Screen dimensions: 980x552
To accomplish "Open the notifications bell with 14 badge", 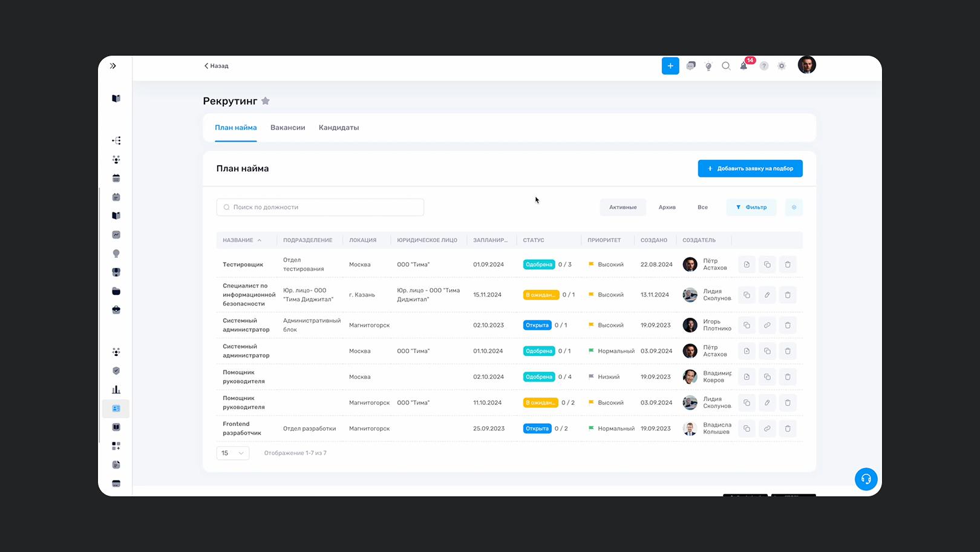I will click(x=744, y=66).
